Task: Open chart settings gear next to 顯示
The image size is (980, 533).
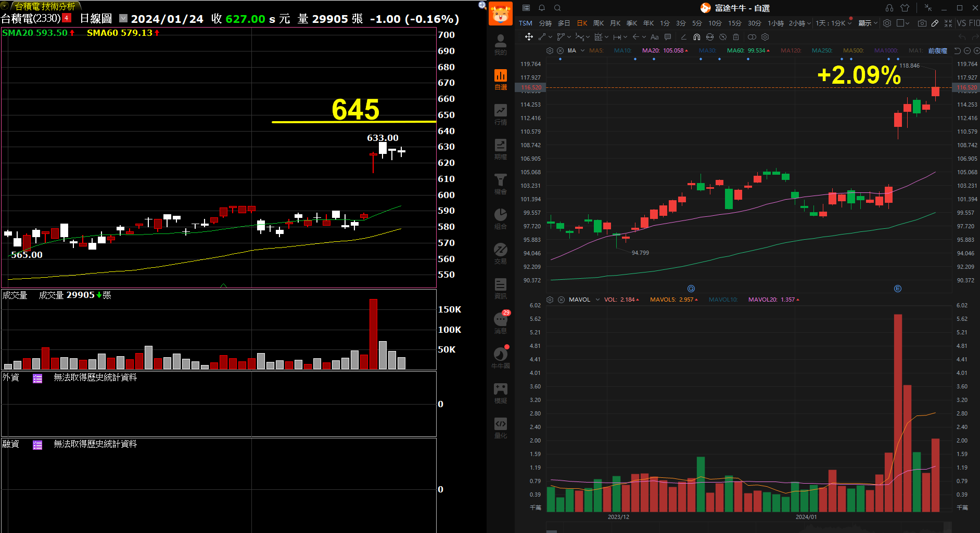Action: point(887,23)
